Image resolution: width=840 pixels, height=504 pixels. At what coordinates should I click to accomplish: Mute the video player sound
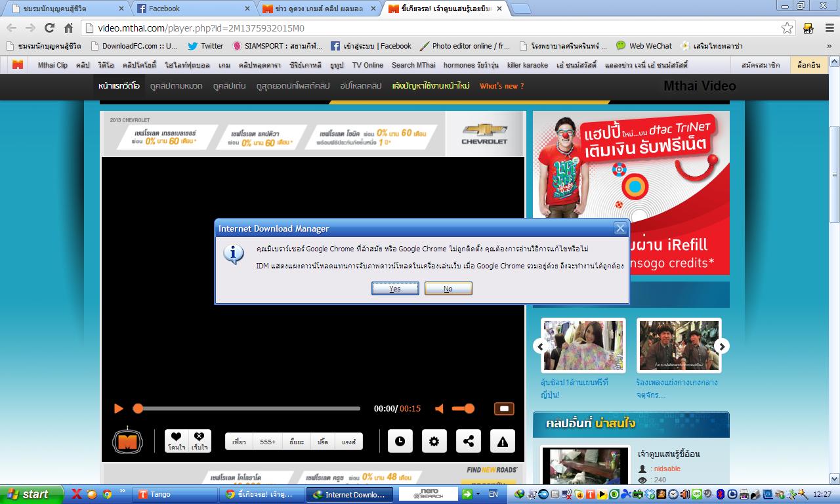click(x=440, y=408)
